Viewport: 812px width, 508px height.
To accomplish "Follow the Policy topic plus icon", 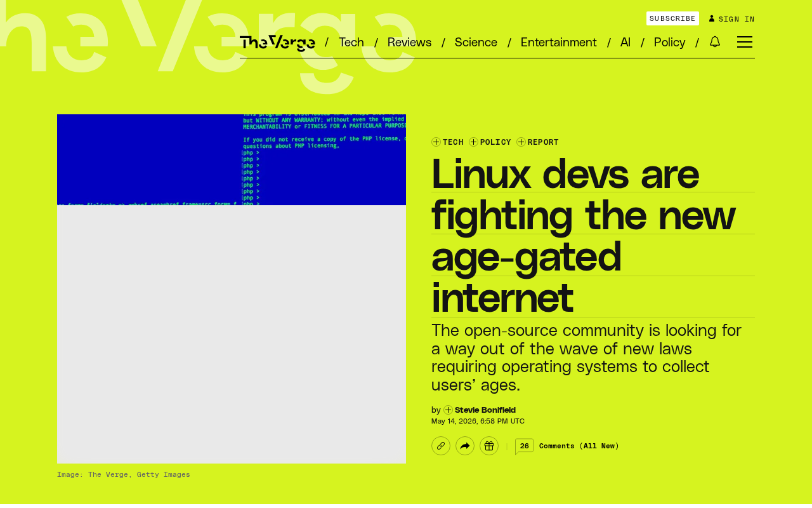I will pyautogui.click(x=473, y=142).
